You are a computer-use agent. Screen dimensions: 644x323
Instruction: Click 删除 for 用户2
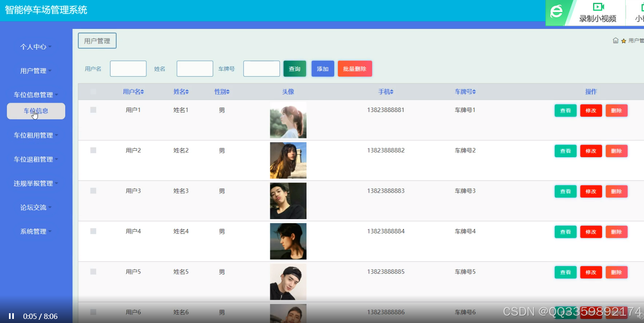pyautogui.click(x=616, y=151)
